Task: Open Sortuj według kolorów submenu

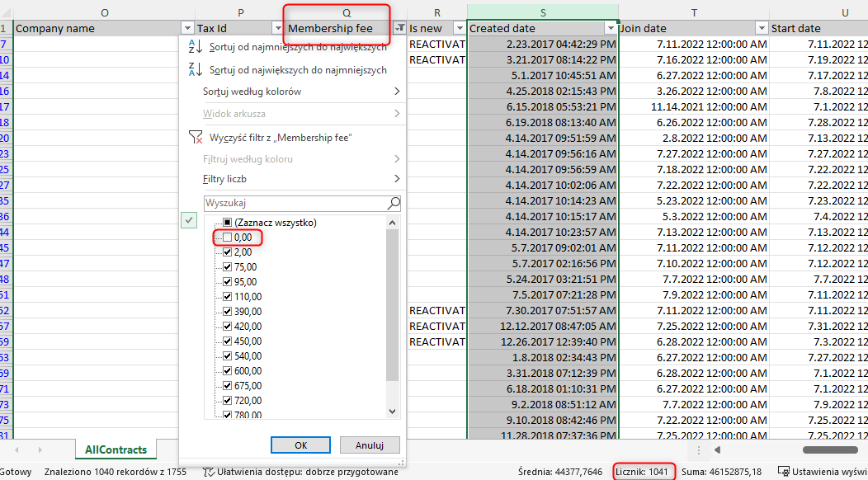Action: [x=301, y=92]
